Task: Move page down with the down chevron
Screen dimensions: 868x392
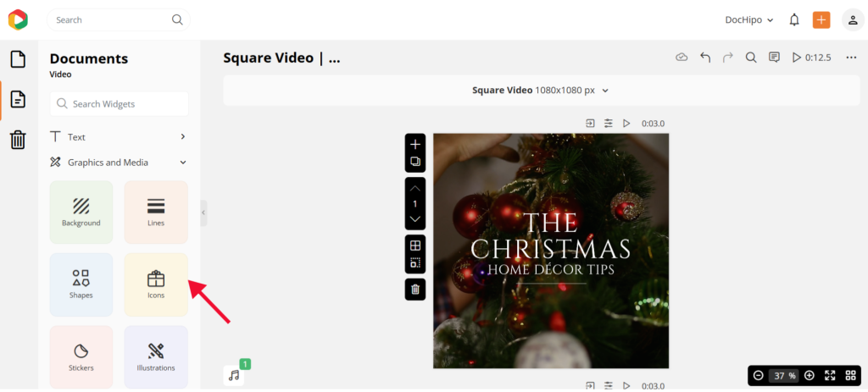Action: [415, 219]
